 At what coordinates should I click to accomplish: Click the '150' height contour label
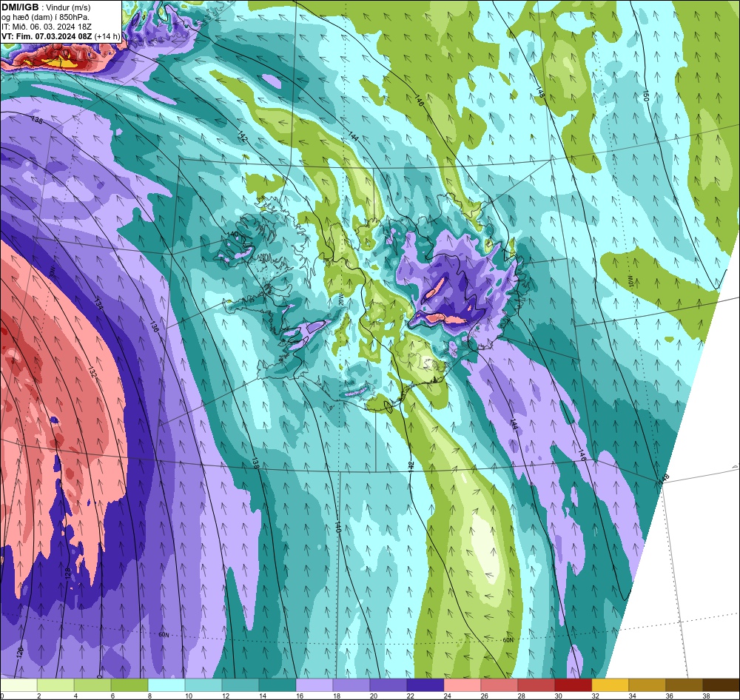(646, 96)
